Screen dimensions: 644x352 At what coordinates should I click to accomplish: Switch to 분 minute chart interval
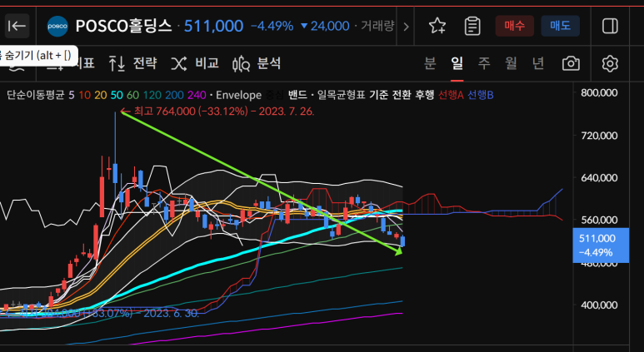430,63
